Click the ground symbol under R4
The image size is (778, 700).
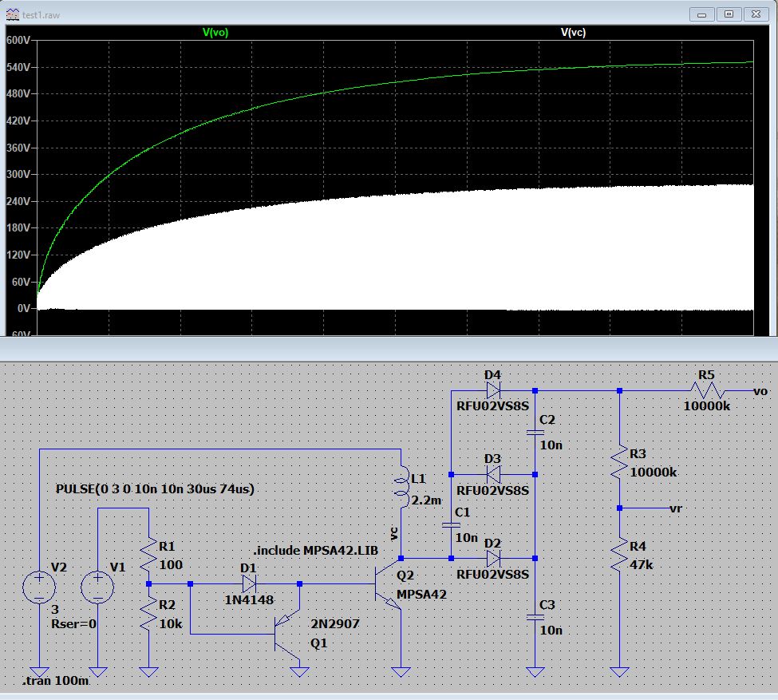click(x=619, y=672)
